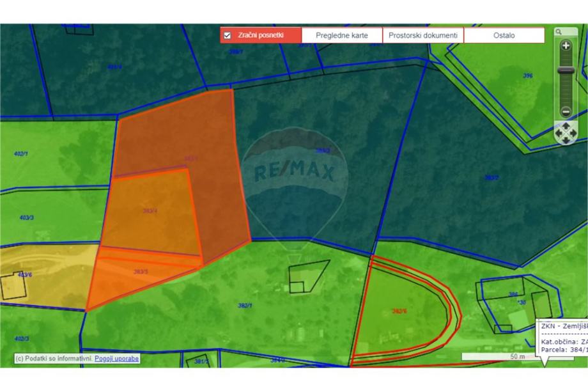
Task: Open the Pogoji uporabe link
Action: tap(116, 358)
